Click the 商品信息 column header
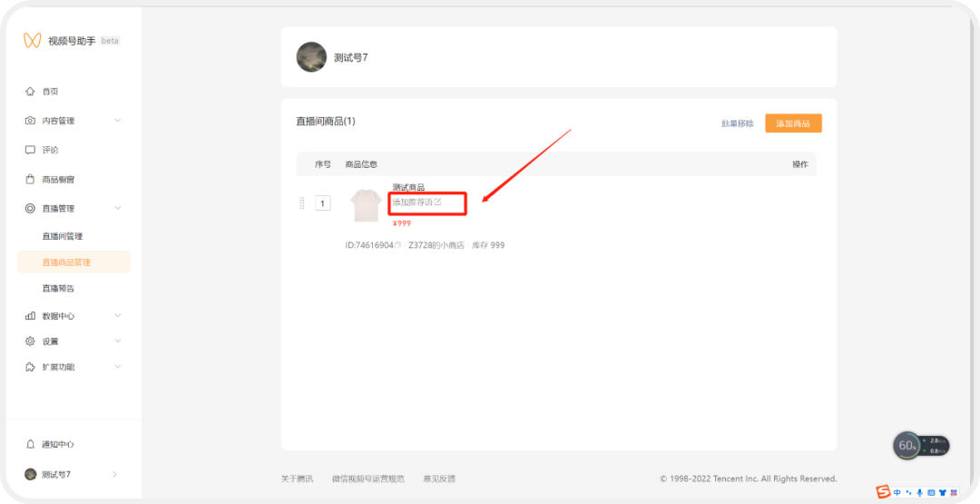980x504 pixels. click(x=361, y=164)
